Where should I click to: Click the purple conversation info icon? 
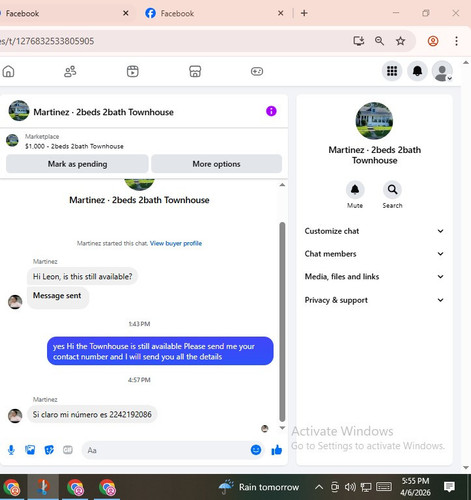pos(271,111)
